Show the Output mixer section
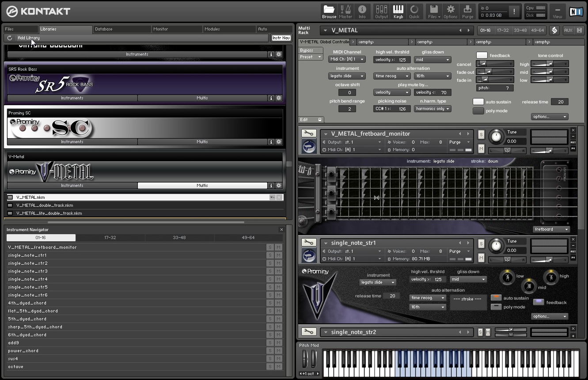Viewport: 588px width, 380px height. (x=381, y=11)
